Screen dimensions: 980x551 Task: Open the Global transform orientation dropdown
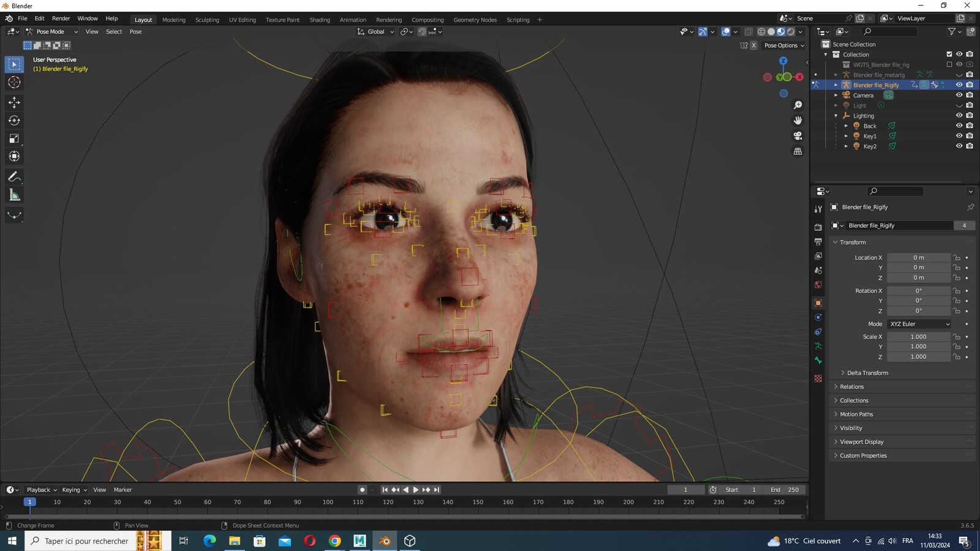(x=376, y=32)
